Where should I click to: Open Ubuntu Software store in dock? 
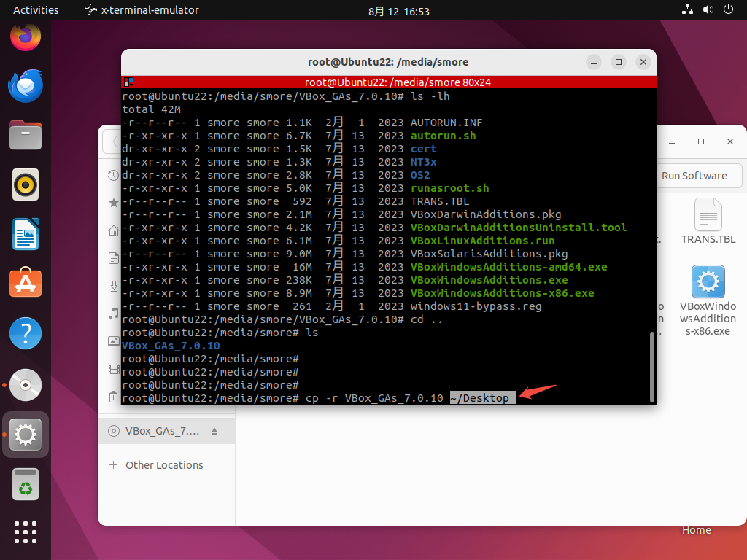pos(26,283)
